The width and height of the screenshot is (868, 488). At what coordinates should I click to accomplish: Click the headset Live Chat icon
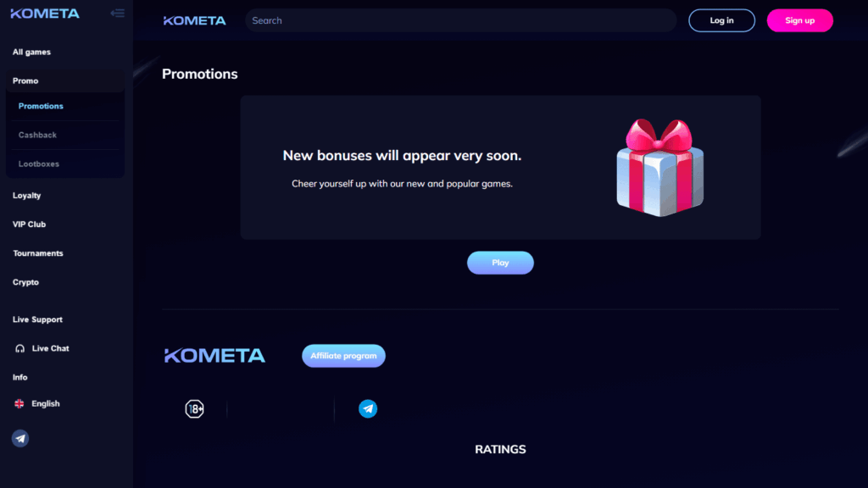point(20,348)
